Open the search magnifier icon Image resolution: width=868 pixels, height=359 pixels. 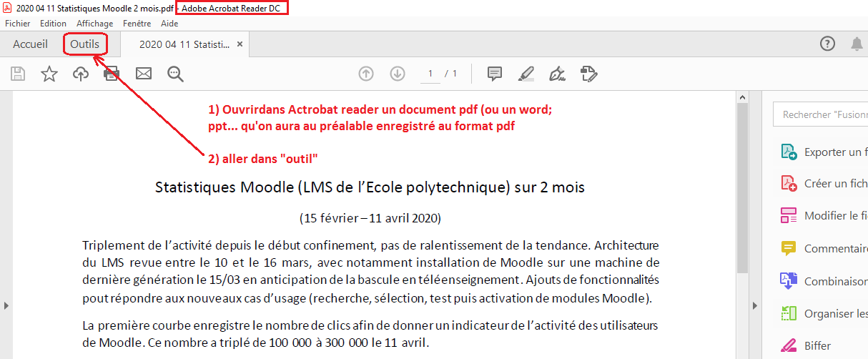coord(175,74)
